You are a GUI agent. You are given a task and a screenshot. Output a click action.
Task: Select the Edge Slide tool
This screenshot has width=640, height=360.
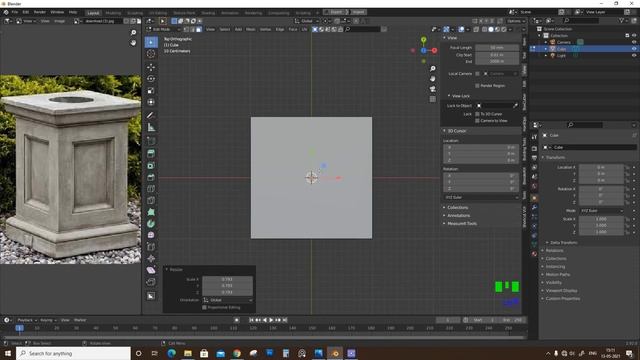pos(151,247)
